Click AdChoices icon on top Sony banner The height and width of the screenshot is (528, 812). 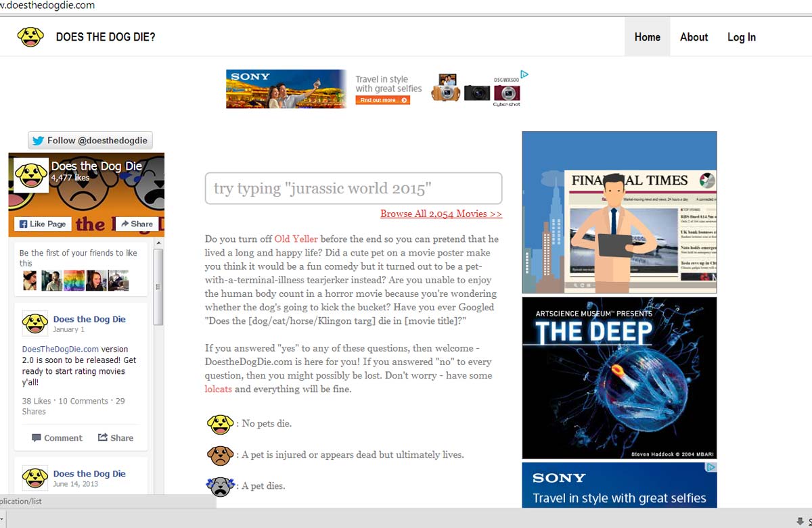(x=524, y=74)
